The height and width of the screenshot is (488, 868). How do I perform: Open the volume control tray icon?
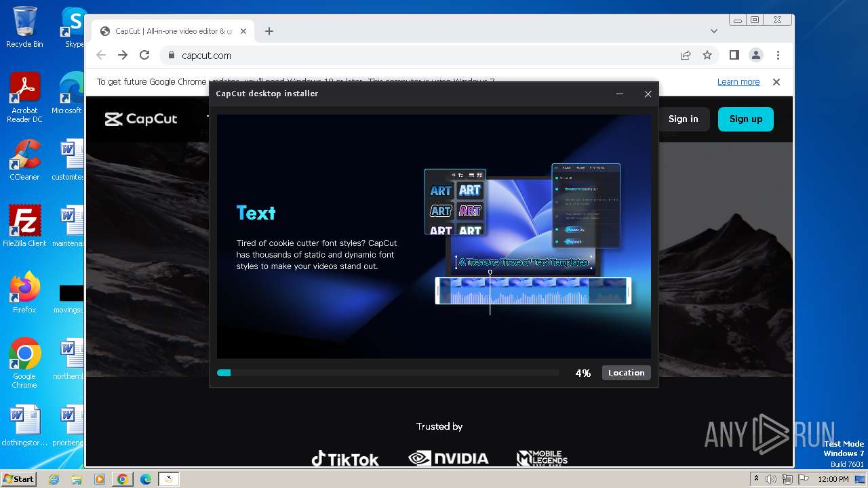click(x=771, y=479)
